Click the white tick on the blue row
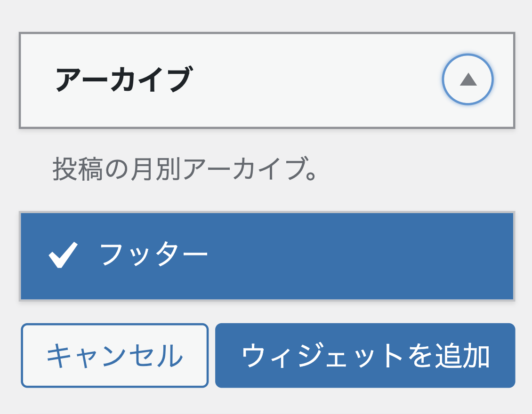This screenshot has height=414, width=532. [x=63, y=256]
